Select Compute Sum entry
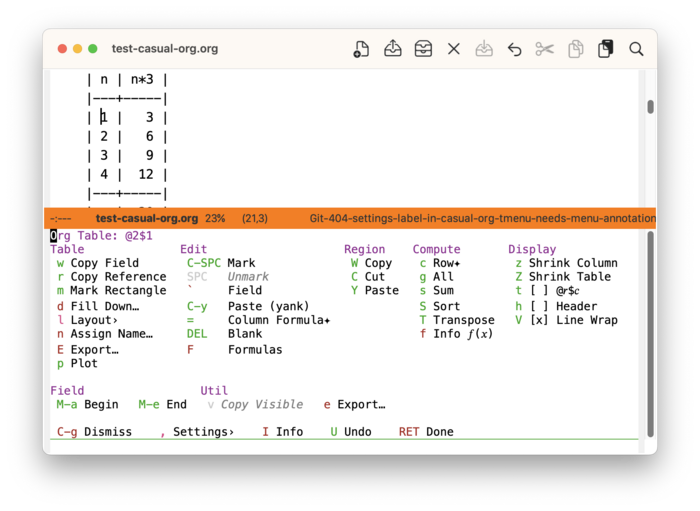 coord(437,291)
